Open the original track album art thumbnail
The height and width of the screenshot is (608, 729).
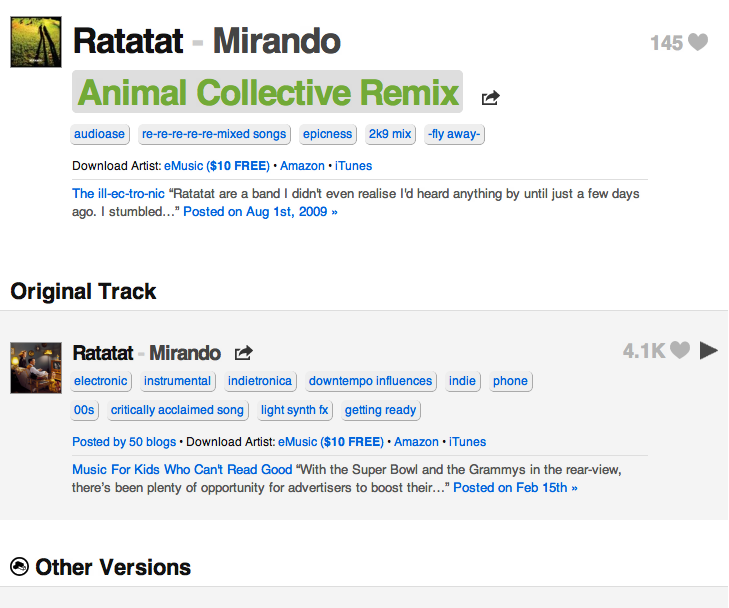[36, 368]
